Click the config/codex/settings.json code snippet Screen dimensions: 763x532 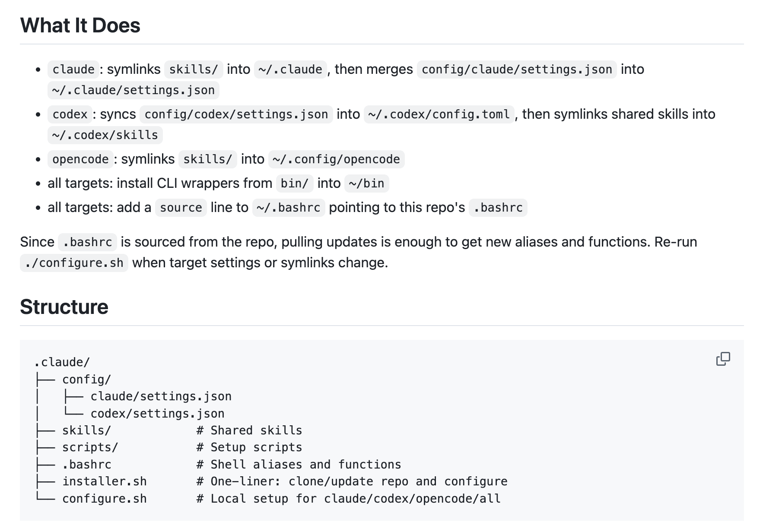point(236,114)
